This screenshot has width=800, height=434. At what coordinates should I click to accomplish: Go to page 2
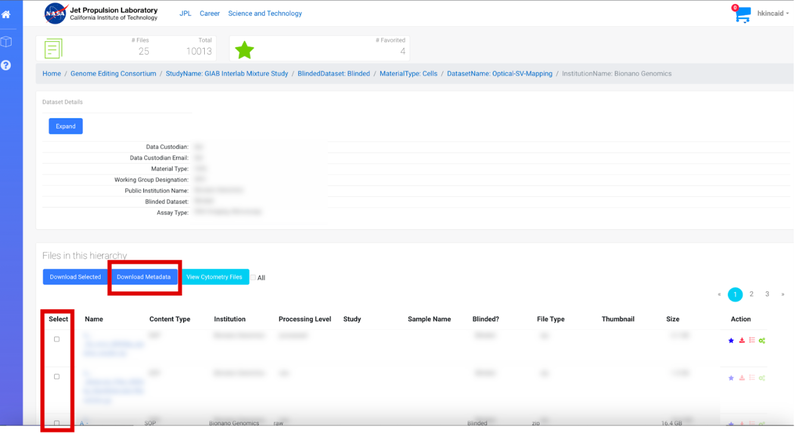752,294
